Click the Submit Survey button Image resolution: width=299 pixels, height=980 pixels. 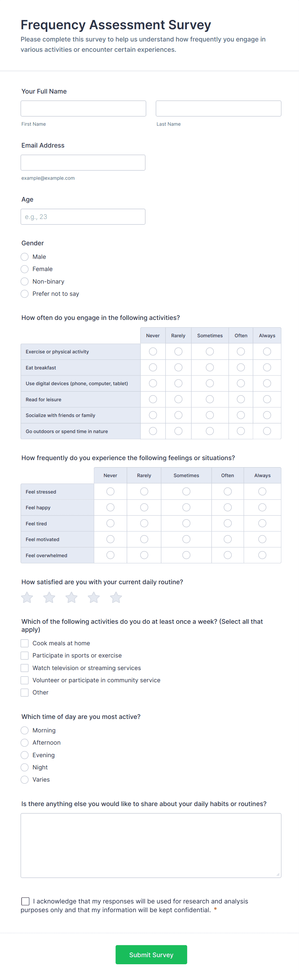pyautogui.click(x=151, y=955)
